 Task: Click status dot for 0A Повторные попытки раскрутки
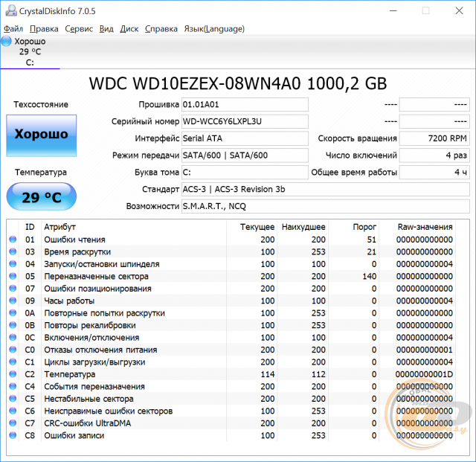pyautogui.click(x=13, y=312)
